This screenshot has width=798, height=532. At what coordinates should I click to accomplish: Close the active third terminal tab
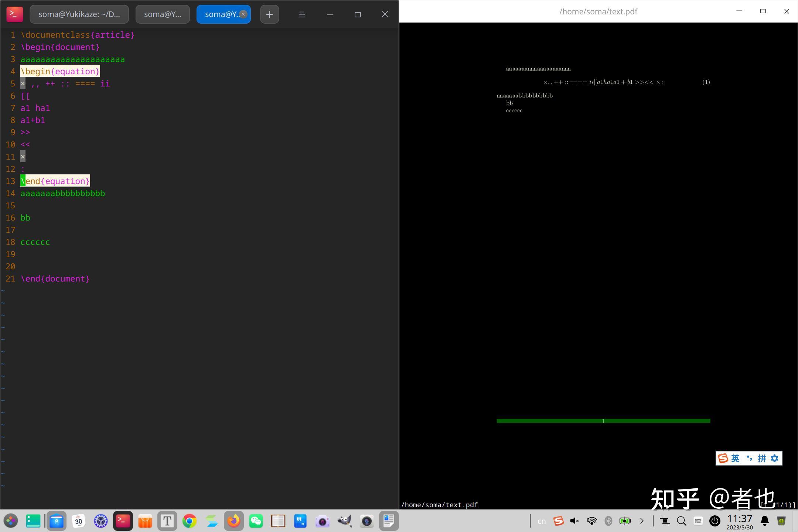pos(243,14)
